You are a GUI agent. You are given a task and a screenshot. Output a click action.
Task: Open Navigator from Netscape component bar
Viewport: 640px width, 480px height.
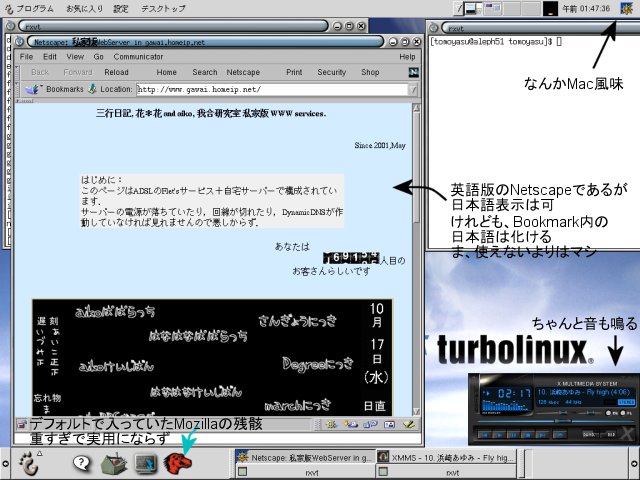pyautogui.click(x=331, y=424)
